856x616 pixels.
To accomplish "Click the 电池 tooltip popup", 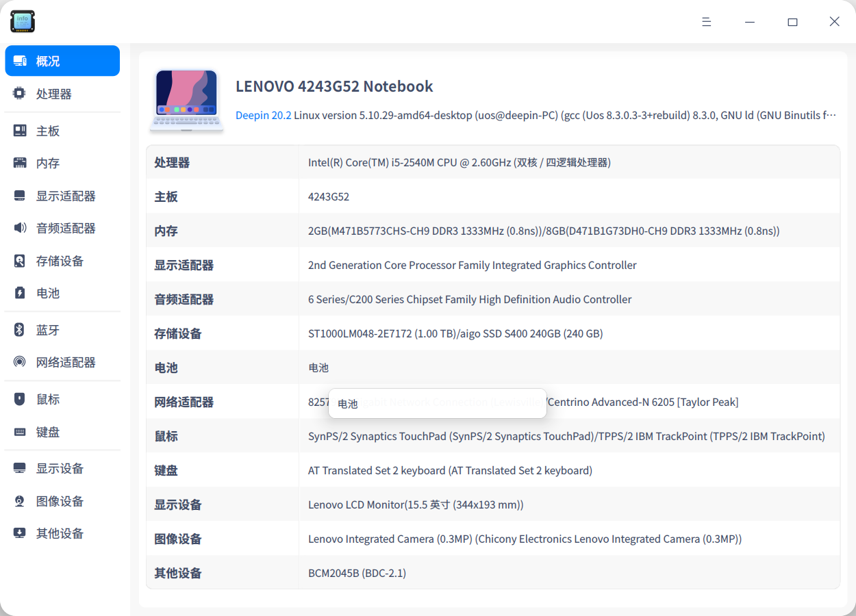I will tap(438, 403).
